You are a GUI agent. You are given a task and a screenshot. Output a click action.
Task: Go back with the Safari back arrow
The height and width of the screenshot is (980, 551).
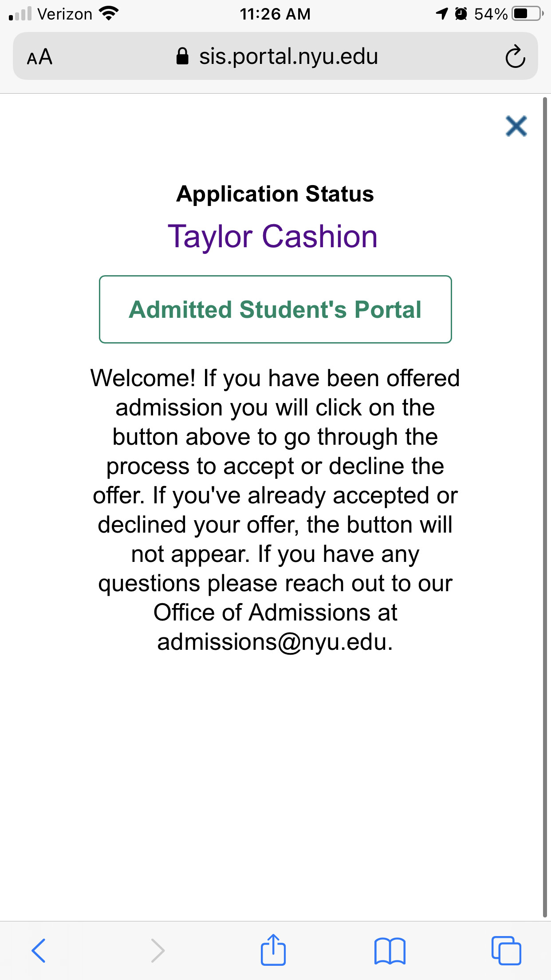point(39,950)
